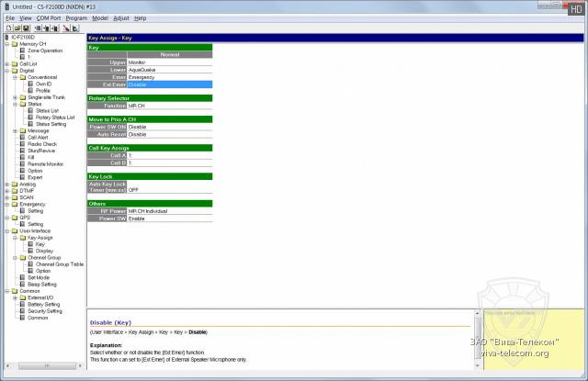Open the Channel Group Table item

pyautogui.click(x=60, y=264)
